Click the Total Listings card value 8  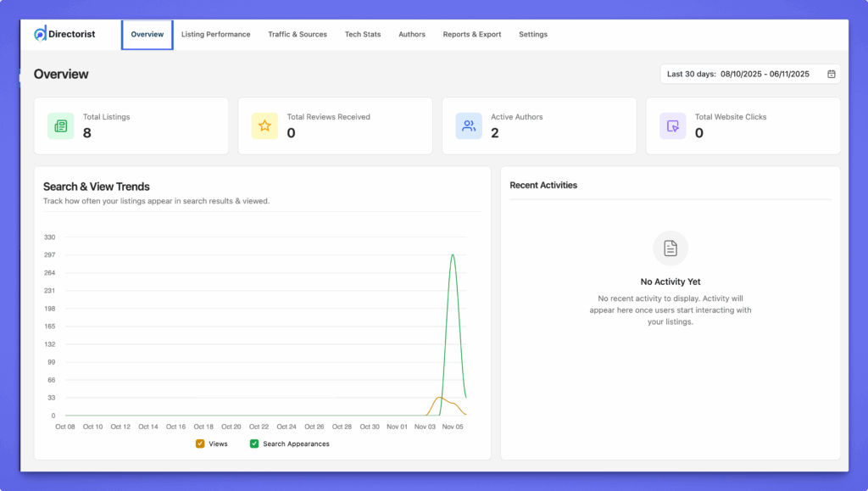point(86,132)
